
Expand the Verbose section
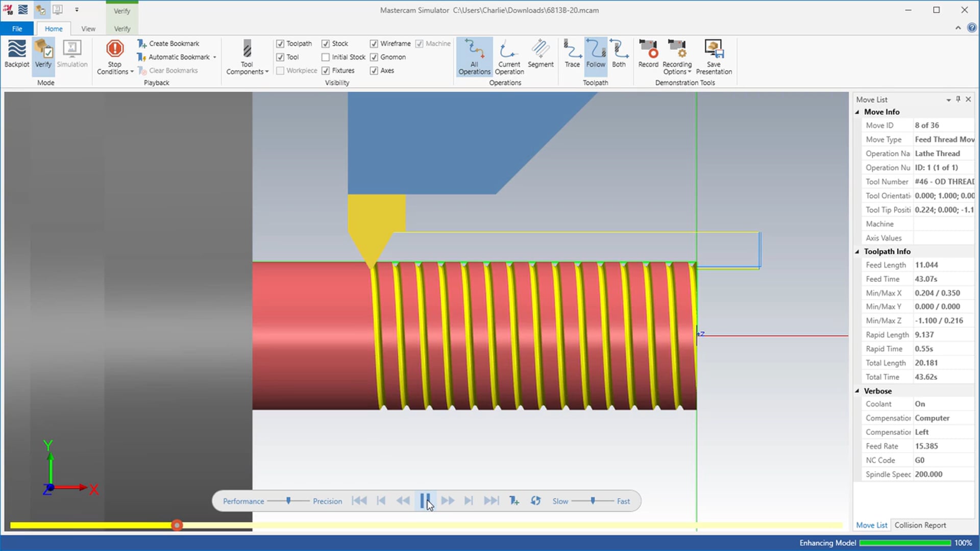[x=858, y=390]
